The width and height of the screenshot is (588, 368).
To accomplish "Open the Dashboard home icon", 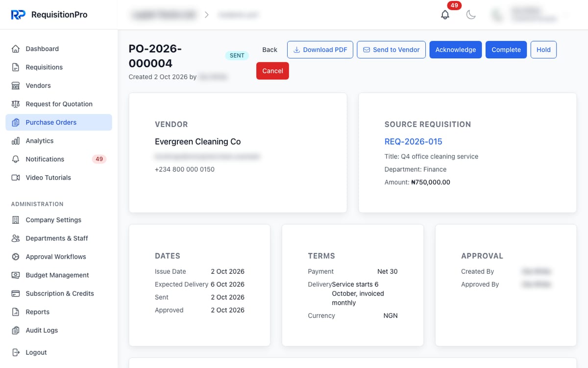I will pyautogui.click(x=16, y=49).
